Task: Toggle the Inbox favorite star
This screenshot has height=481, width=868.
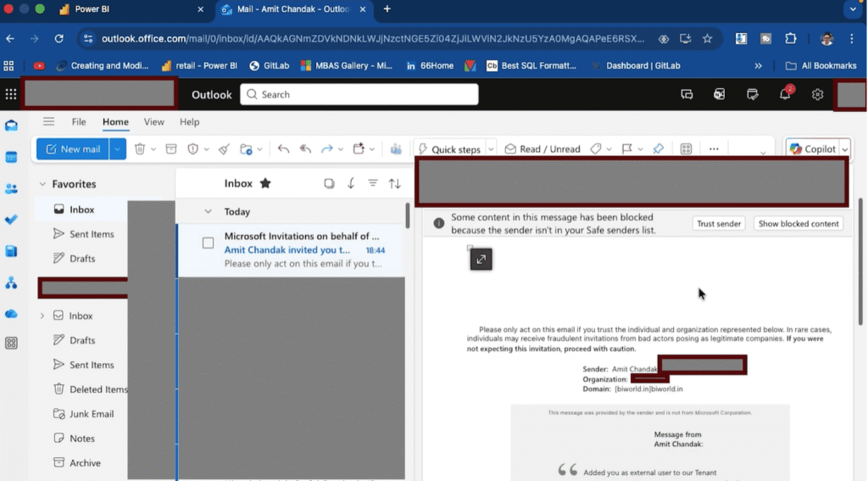Action: click(x=265, y=183)
